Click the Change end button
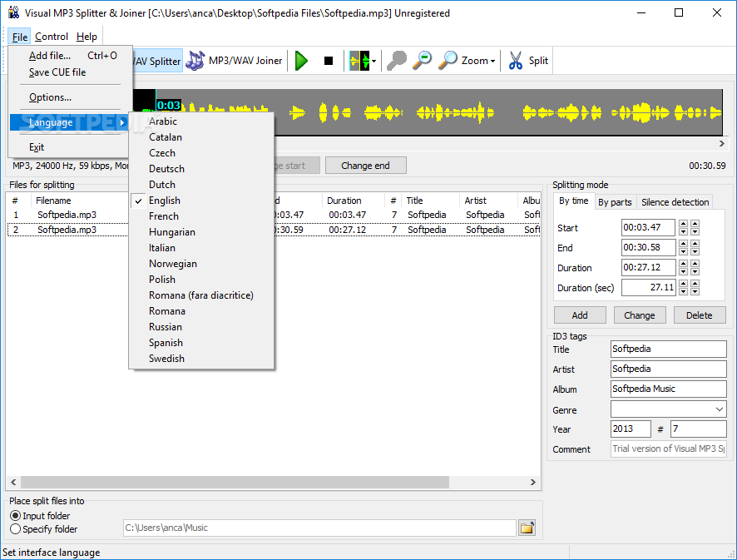Viewport: 737px width, 560px height. pyautogui.click(x=366, y=166)
